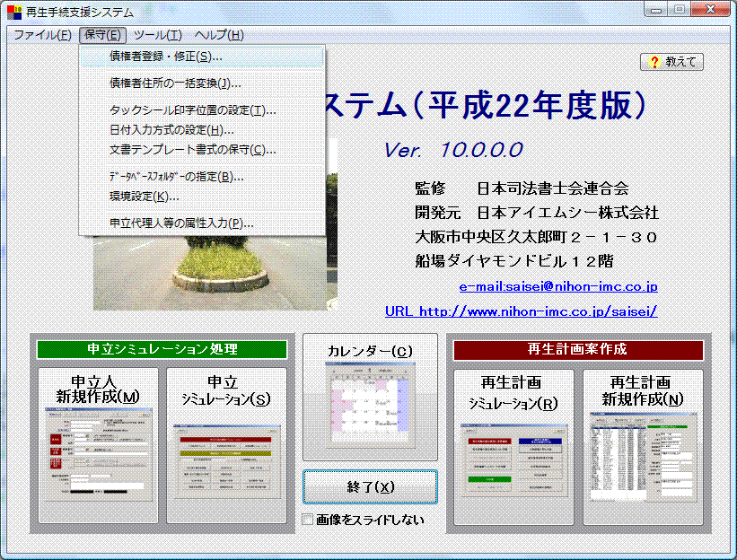This screenshot has width=737, height=560.
Task: Click the application icon in title bar
Action: [12, 12]
